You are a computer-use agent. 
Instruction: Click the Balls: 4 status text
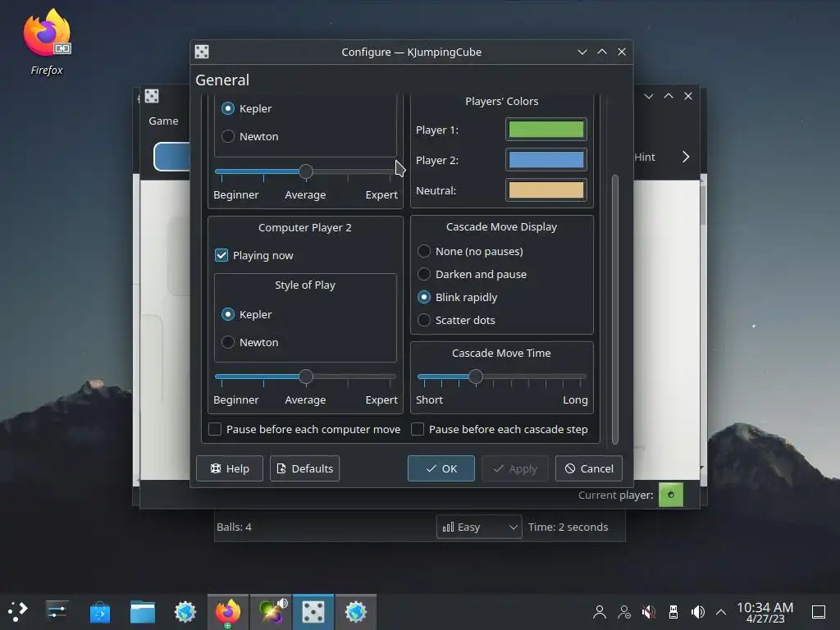pos(234,527)
